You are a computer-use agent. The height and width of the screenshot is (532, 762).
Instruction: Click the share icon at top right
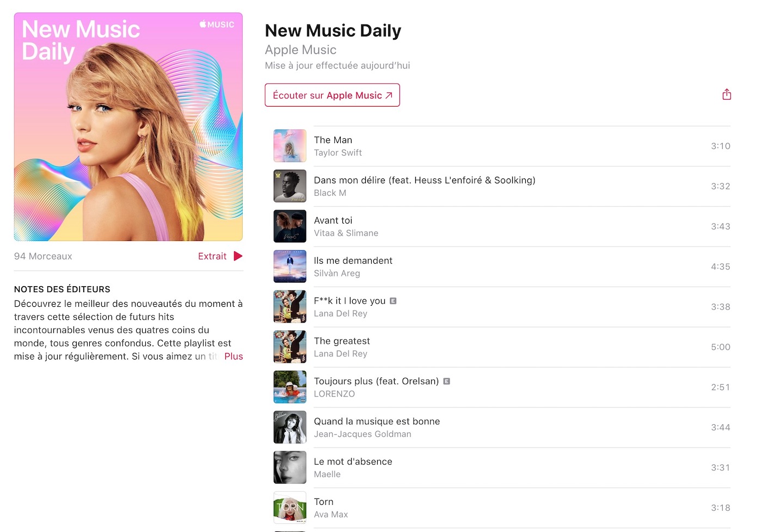727,94
